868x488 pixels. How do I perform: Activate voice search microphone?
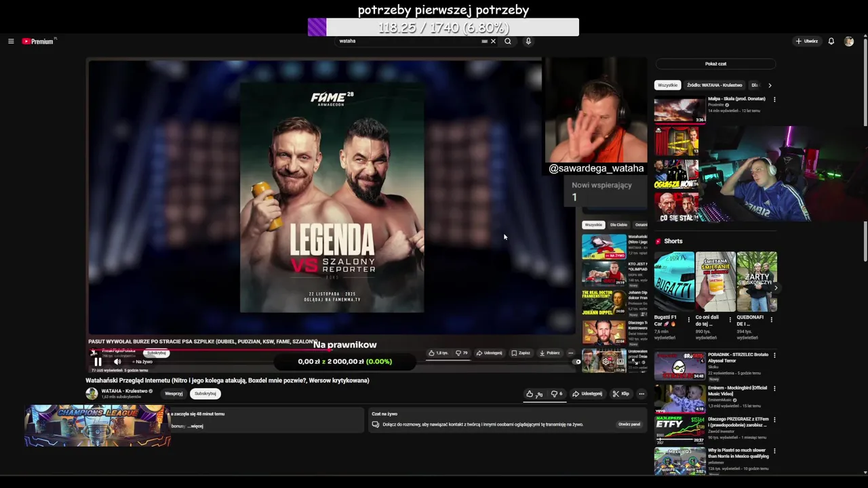[528, 41]
